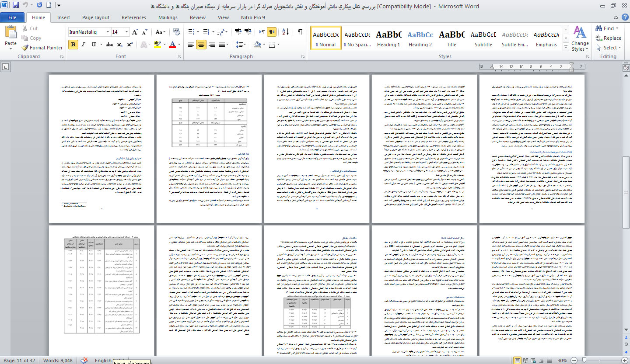This screenshot has width=630, height=364.
Task: Apply strikethrough formatting
Action: pyautogui.click(x=109, y=45)
